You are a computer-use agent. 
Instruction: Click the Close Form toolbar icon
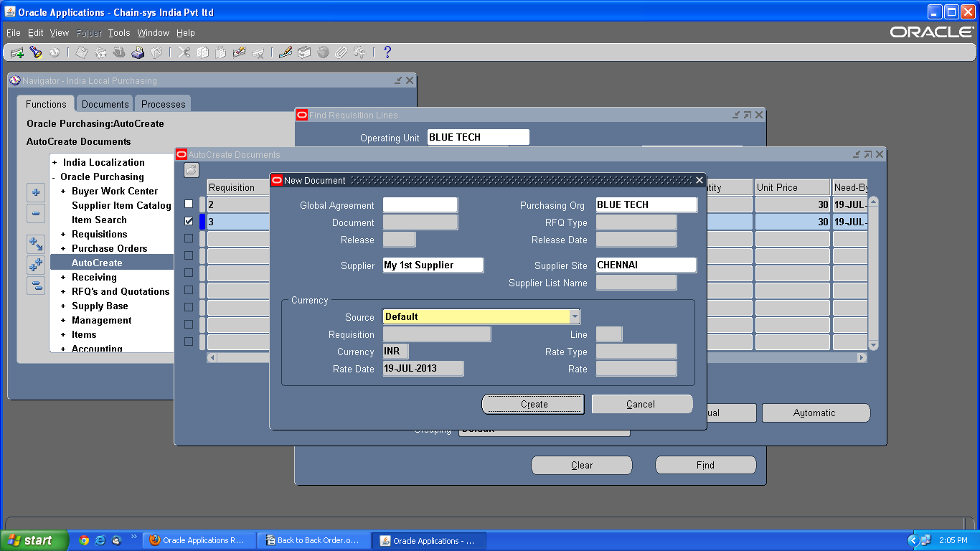[x=156, y=52]
